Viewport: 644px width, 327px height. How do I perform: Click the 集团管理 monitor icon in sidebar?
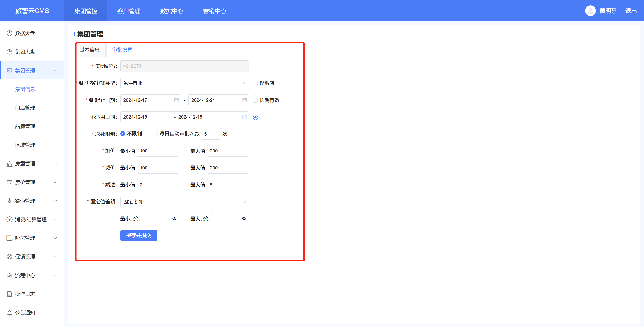pos(9,71)
